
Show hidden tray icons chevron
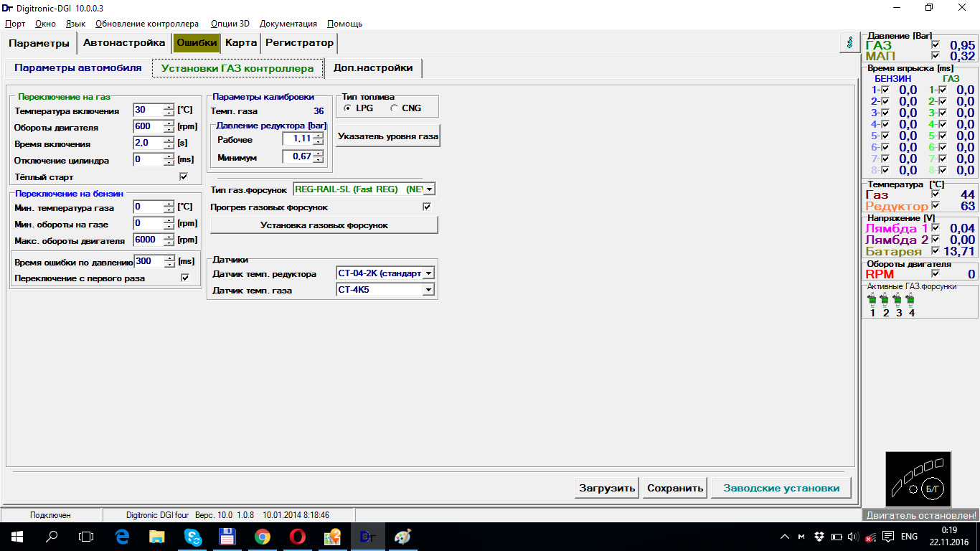pos(785,537)
